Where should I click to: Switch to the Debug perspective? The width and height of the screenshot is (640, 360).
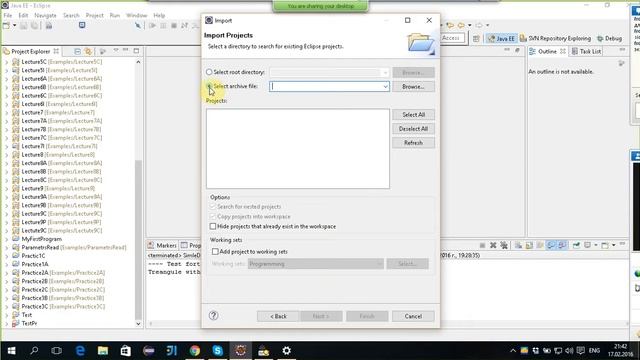[x=609, y=38]
